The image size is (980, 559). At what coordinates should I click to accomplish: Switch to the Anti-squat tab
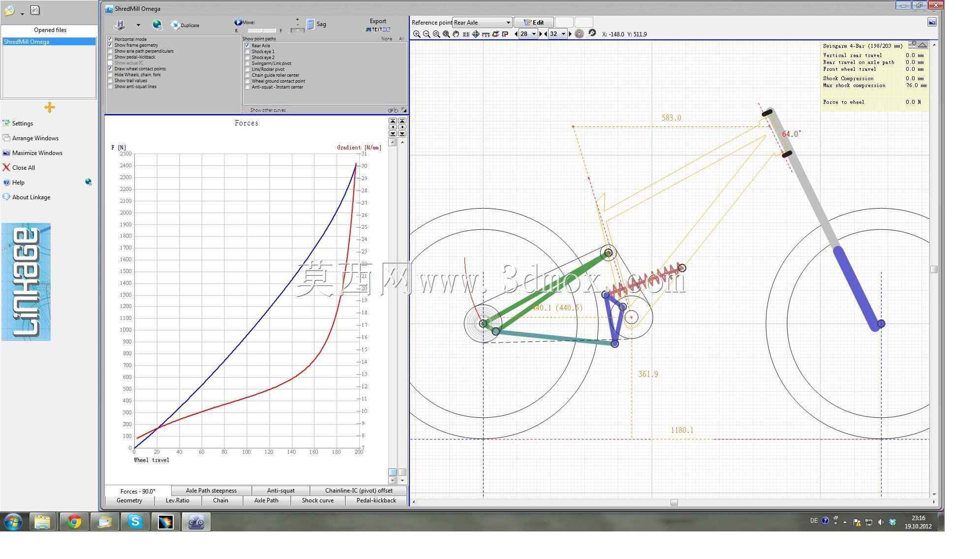point(280,491)
